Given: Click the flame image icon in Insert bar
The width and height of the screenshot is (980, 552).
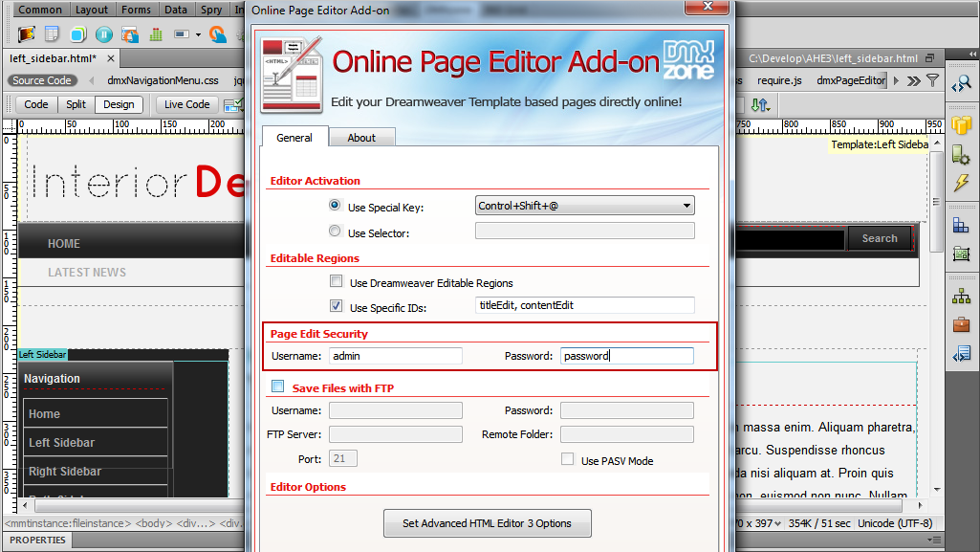Looking at the screenshot, I should pos(26,33).
